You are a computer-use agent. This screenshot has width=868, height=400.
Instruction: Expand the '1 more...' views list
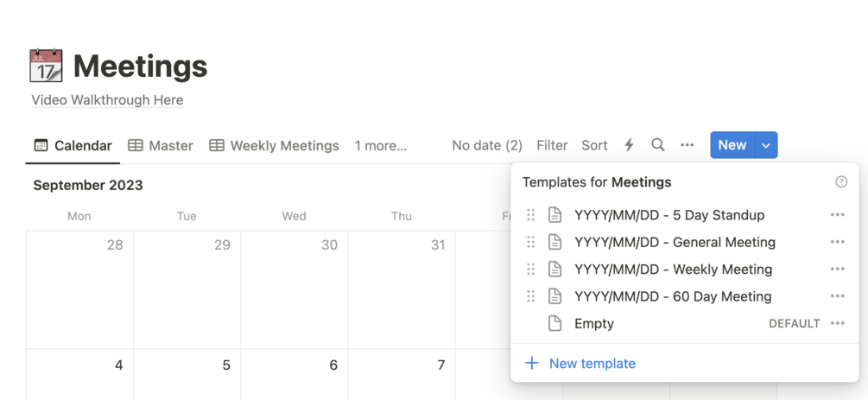point(380,145)
